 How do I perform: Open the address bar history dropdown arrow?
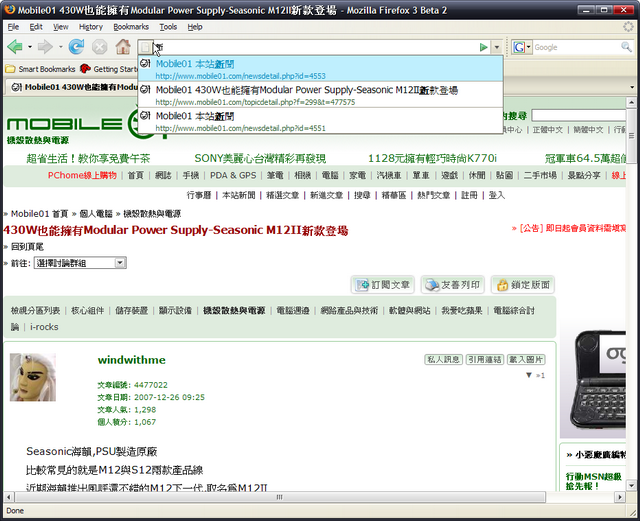click(497, 47)
